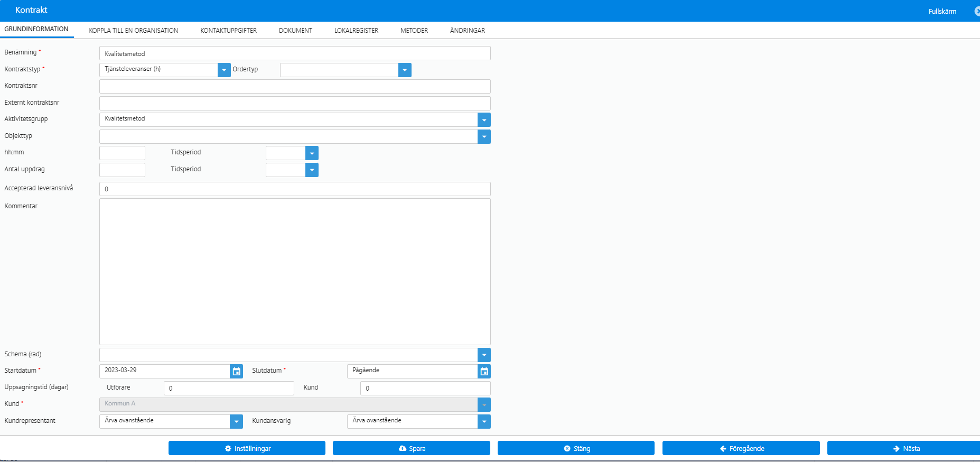This screenshot has width=980, height=462.
Task: Switch to the Grundinformation tab
Action: pyautogui.click(x=36, y=29)
